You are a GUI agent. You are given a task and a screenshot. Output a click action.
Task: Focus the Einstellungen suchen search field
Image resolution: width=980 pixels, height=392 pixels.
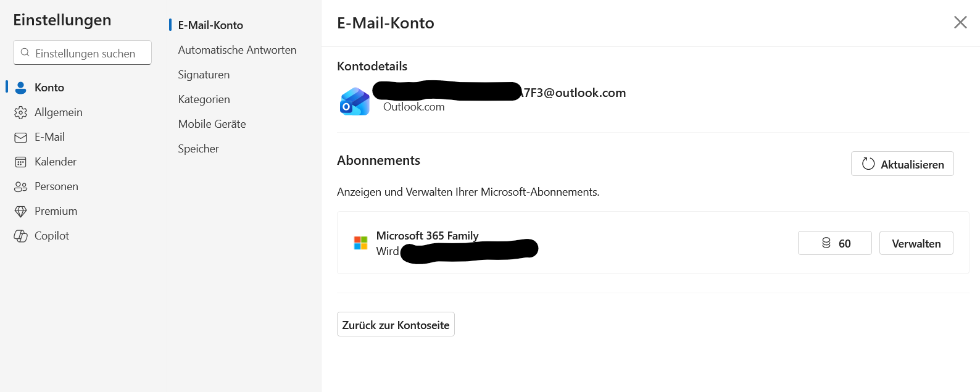[x=82, y=52]
